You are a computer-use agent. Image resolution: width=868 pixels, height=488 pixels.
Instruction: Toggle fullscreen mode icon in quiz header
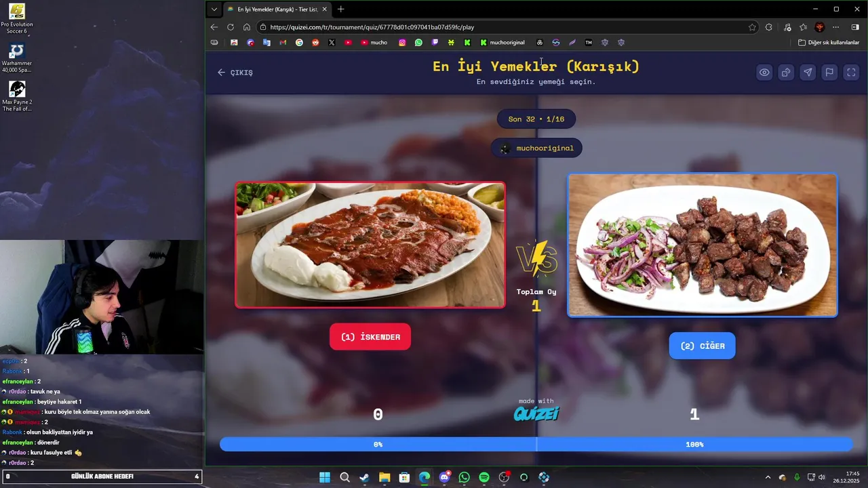851,73
